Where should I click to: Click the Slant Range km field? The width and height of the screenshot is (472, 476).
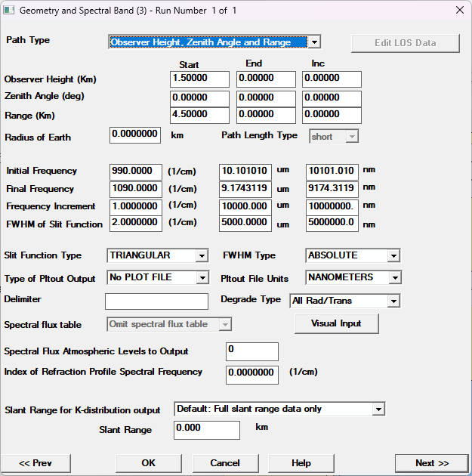click(x=207, y=430)
